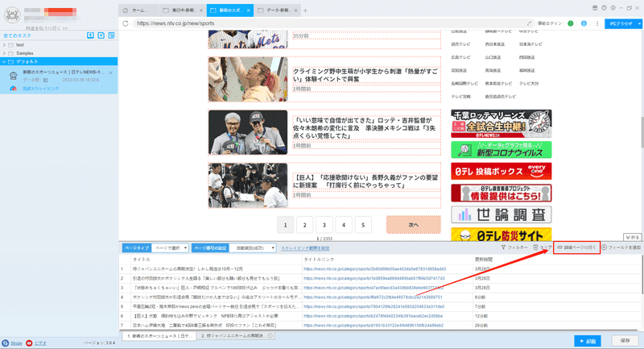
Task: Click the 料金を払うに行く link
Action: 47,28
